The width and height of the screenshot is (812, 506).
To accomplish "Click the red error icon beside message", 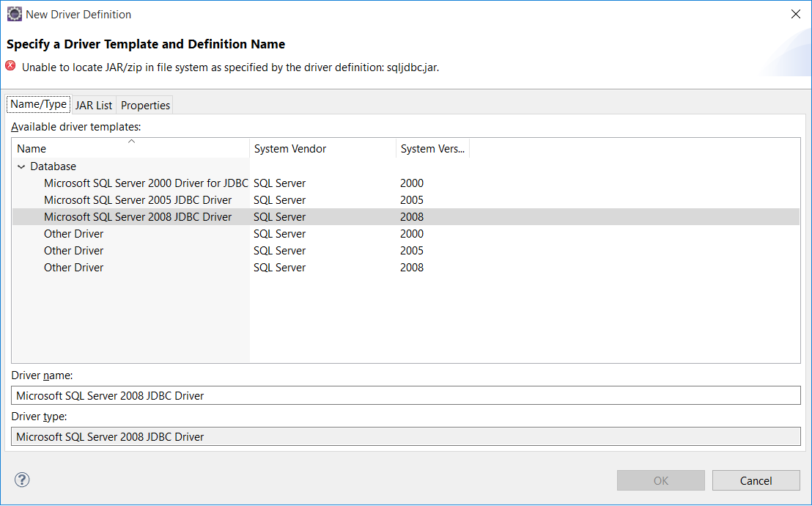I will pos(10,66).
